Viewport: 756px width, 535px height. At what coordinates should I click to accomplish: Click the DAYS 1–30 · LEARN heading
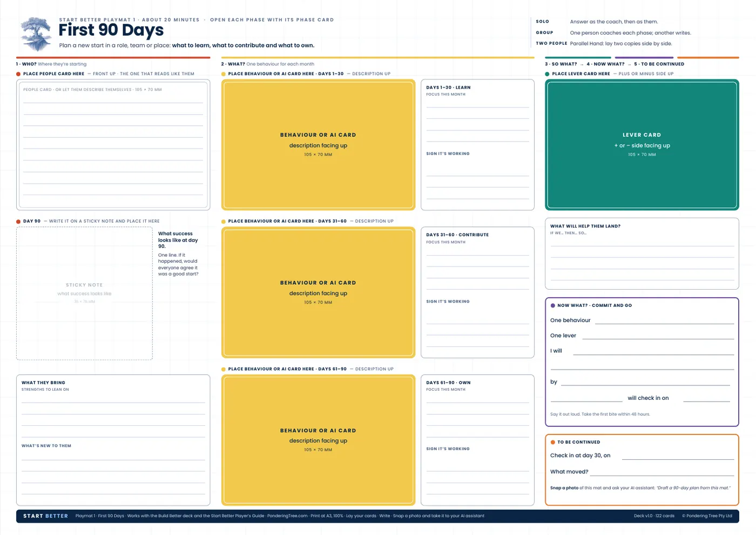pyautogui.click(x=448, y=88)
